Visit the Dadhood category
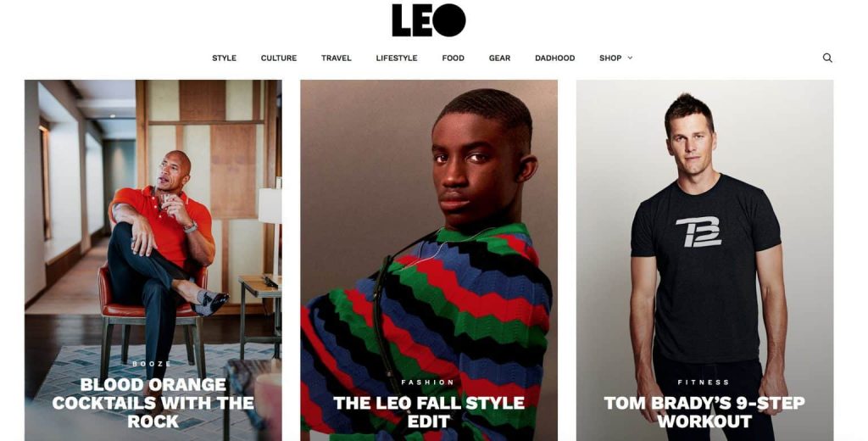This screenshot has height=441, width=868. click(x=554, y=58)
